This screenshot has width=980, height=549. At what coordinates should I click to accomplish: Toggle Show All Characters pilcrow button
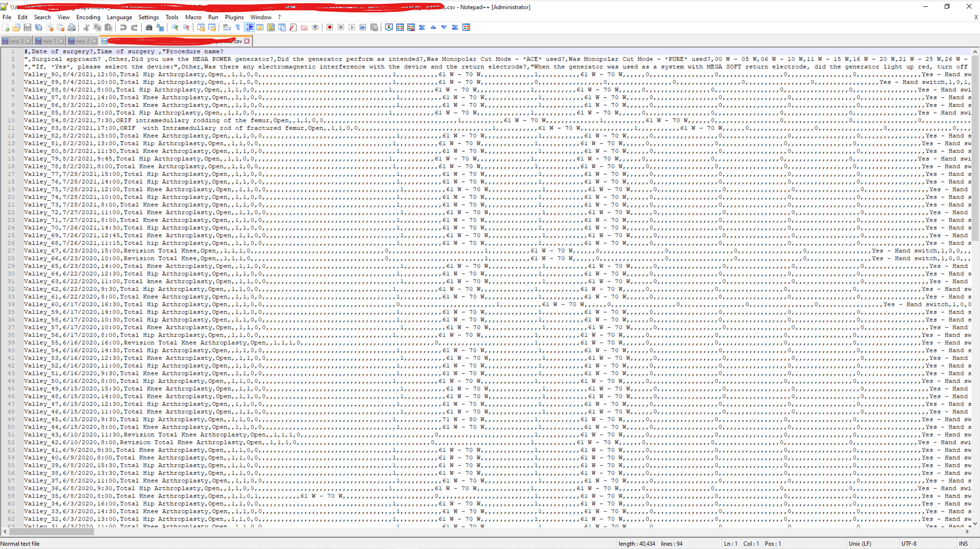pyautogui.click(x=238, y=27)
